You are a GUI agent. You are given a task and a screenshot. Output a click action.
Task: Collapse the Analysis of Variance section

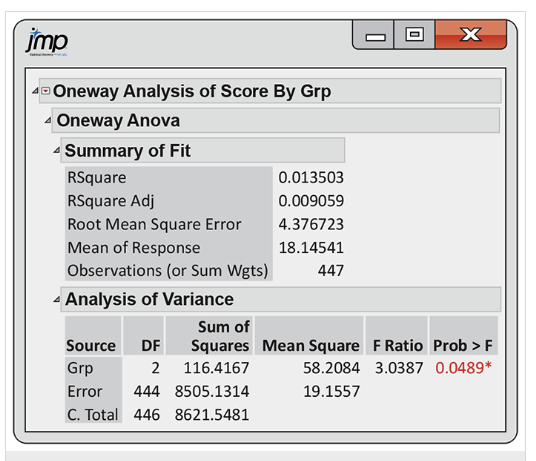pyautogui.click(x=57, y=299)
